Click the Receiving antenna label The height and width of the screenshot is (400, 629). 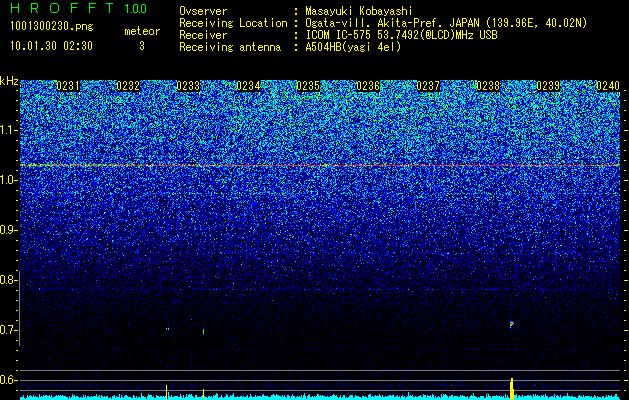230,47
